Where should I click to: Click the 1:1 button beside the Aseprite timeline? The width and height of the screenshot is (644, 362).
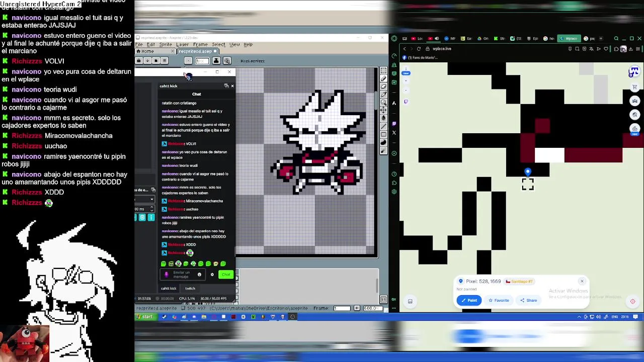(x=384, y=300)
